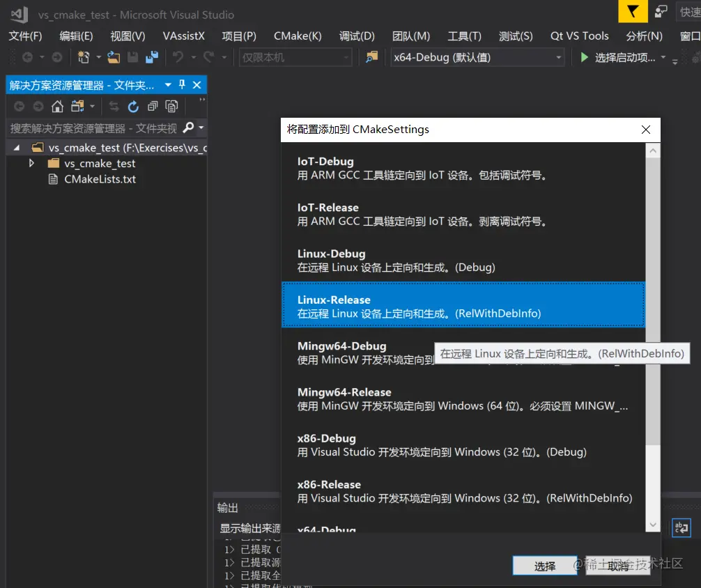Select the Linux-Release configuration
This screenshot has height=588, width=701.
point(463,304)
